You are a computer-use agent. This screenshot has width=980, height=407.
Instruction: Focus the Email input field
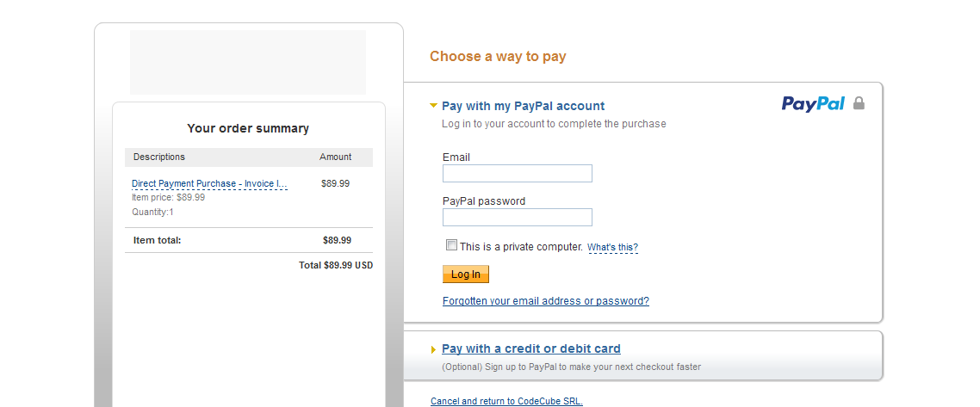(x=517, y=174)
